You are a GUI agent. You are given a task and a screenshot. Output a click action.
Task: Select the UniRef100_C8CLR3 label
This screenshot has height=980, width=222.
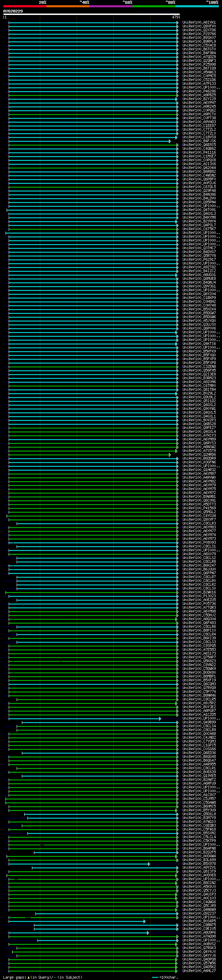199,524
